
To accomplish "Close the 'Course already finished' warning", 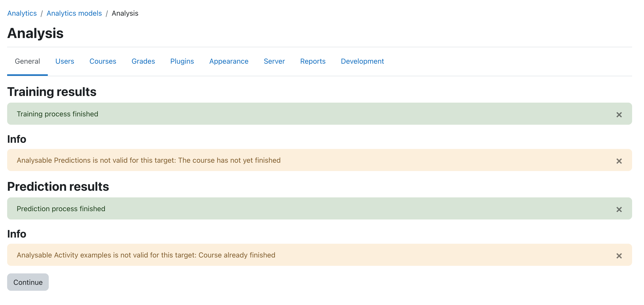I will pos(619,256).
